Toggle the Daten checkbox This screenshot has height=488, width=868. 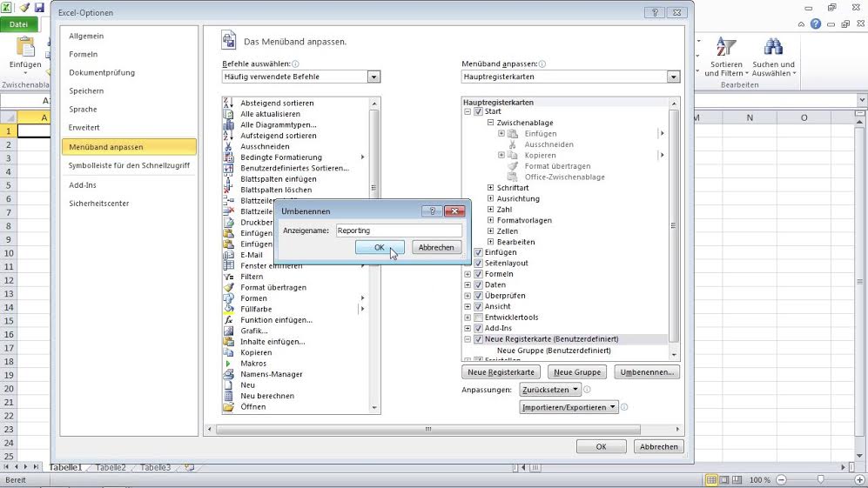(x=479, y=284)
